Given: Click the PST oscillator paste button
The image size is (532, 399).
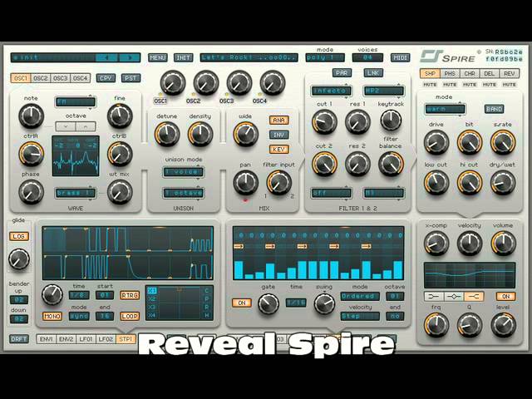Looking at the screenshot, I should tap(131, 78).
